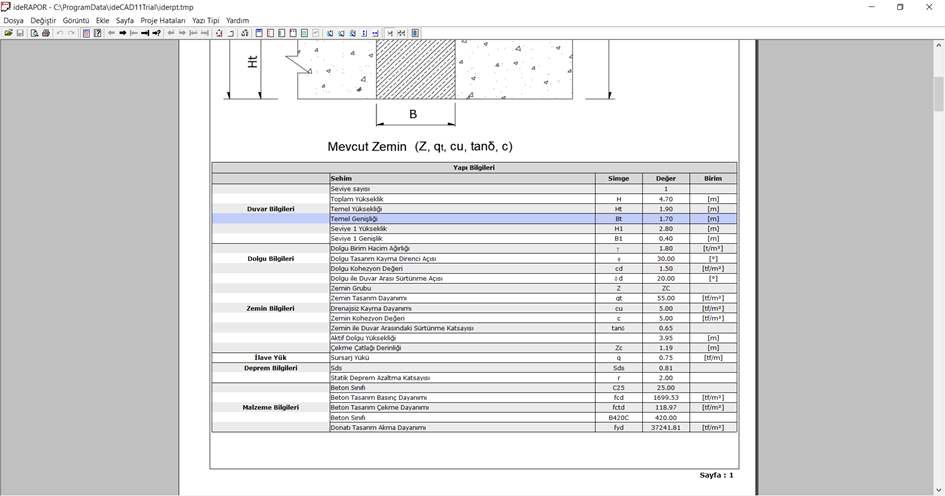Click the binoculars find icon

(x=245, y=33)
